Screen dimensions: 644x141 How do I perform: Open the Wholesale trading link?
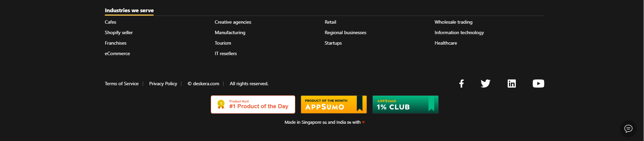(x=454, y=22)
